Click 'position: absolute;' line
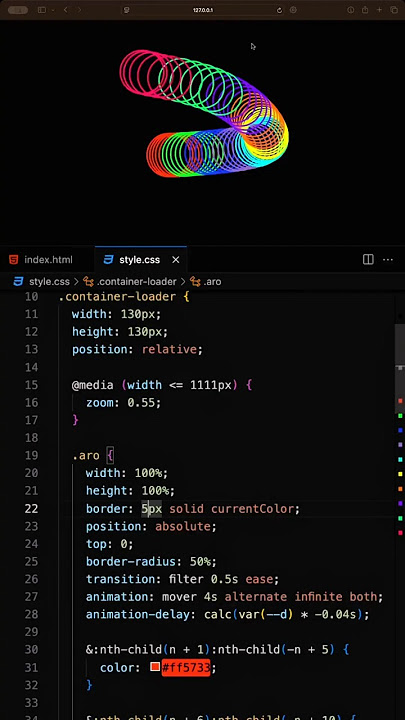The image size is (405, 720). (x=151, y=526)
